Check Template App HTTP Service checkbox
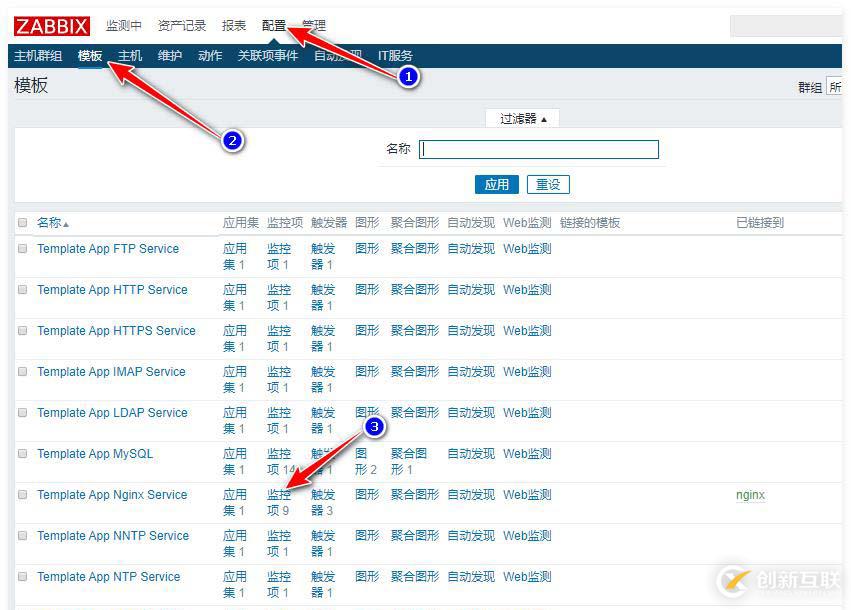 tap(22, 290)
